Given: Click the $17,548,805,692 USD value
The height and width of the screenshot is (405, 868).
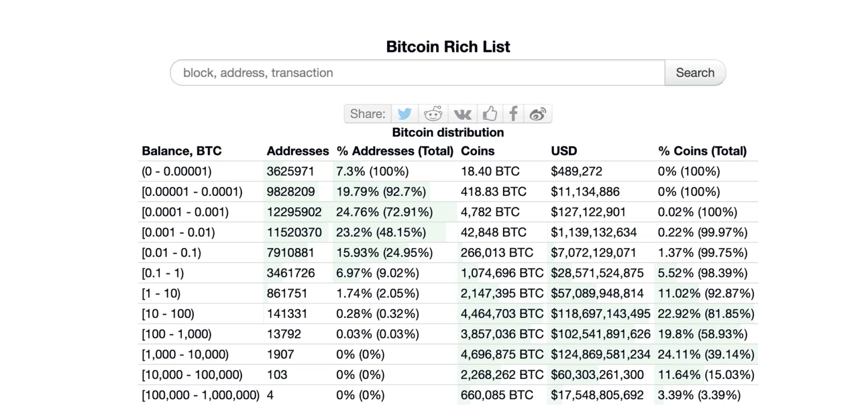Looking at the screenshot, I should [x=597, y=395].
